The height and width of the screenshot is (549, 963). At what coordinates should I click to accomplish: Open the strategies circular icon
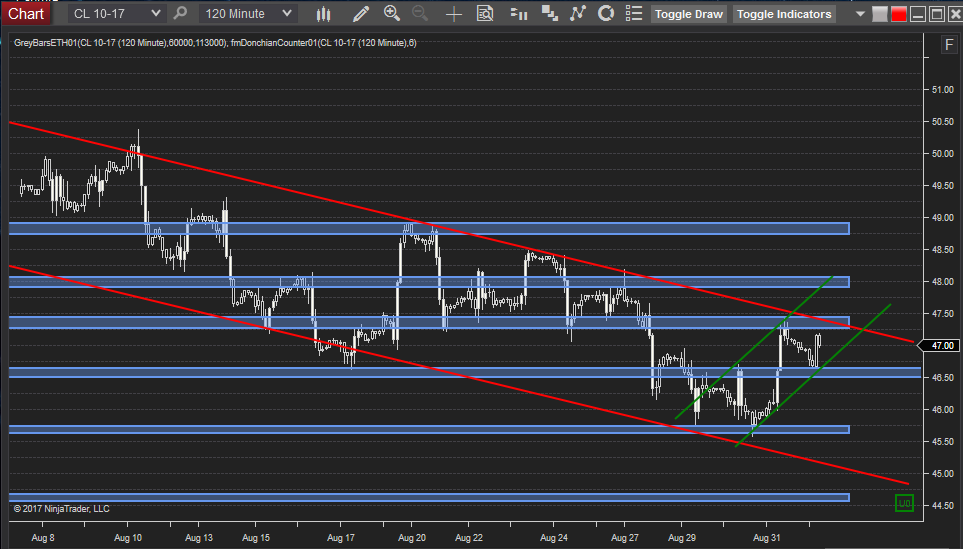pos(606,14)
